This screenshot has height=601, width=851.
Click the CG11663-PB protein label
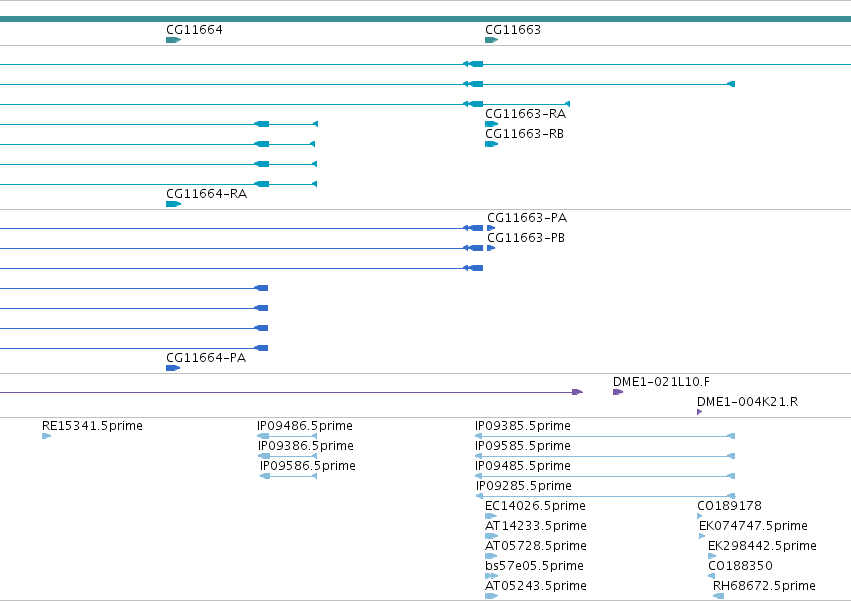pos(526,238)
